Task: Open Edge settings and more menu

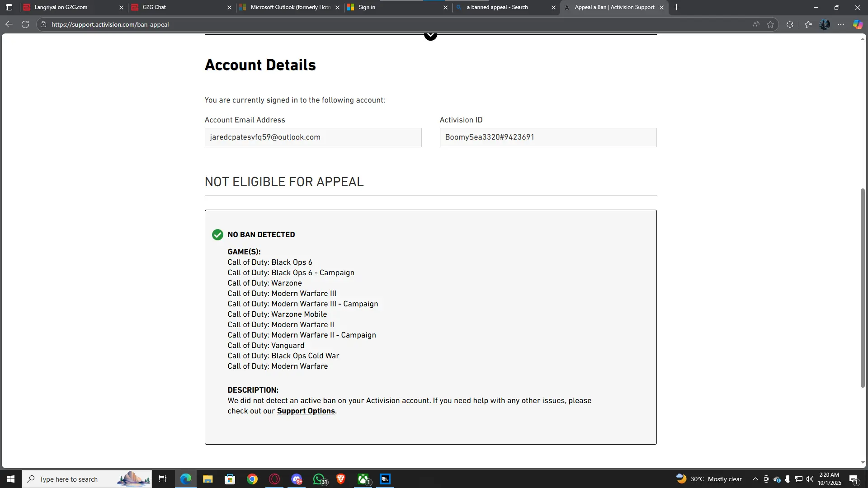Action: coord(841,24)
